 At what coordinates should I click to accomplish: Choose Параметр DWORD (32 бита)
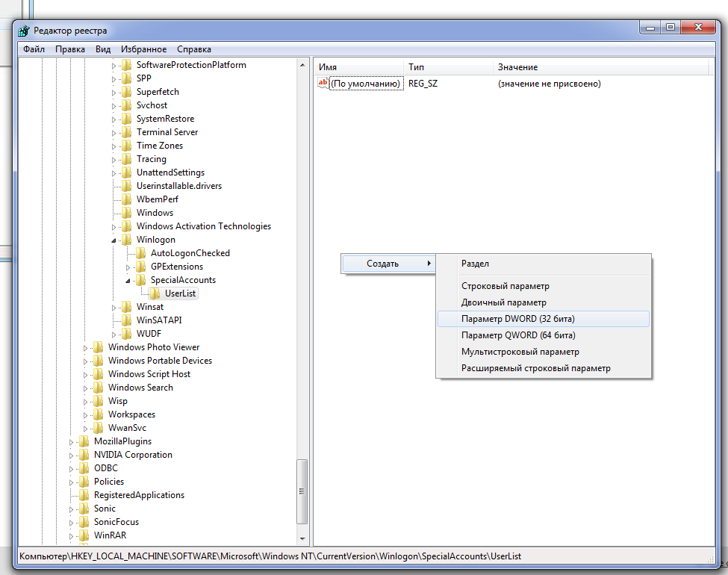pyautogui.click(x=544, y=319)
